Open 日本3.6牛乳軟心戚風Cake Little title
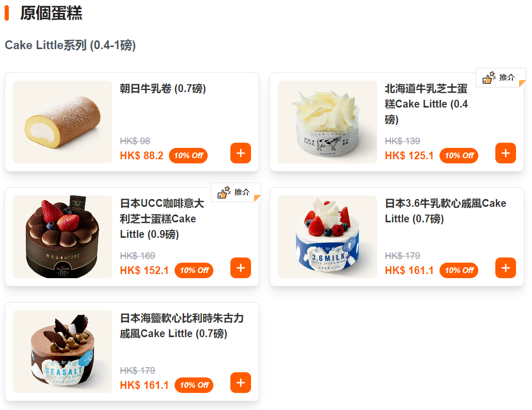 [x=445, y=211]
